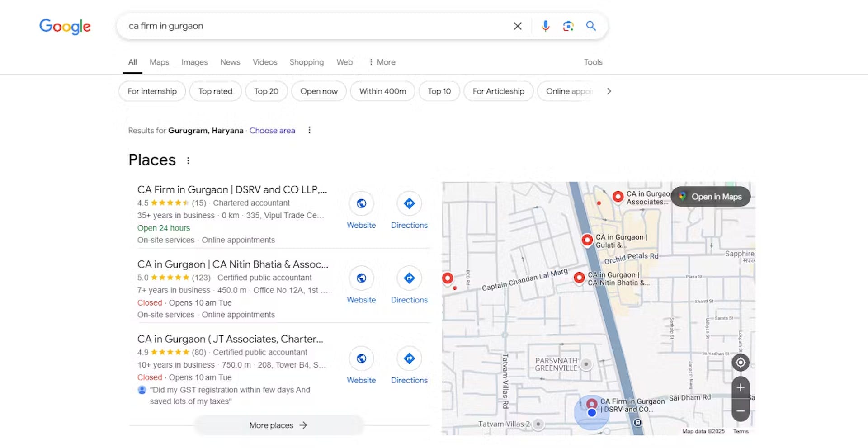Click "4.5" rating of DSRV and CO

(x=143, y=203)
